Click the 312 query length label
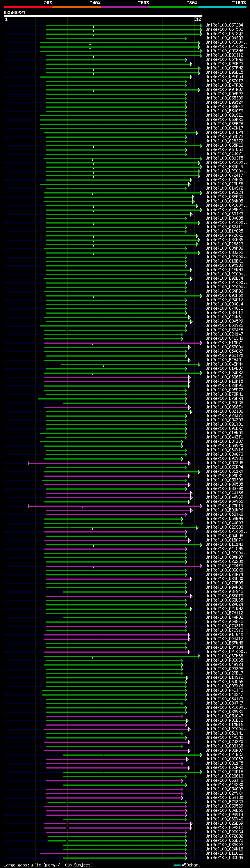This screenshot has width=250, height=868. tap(197, 19)
